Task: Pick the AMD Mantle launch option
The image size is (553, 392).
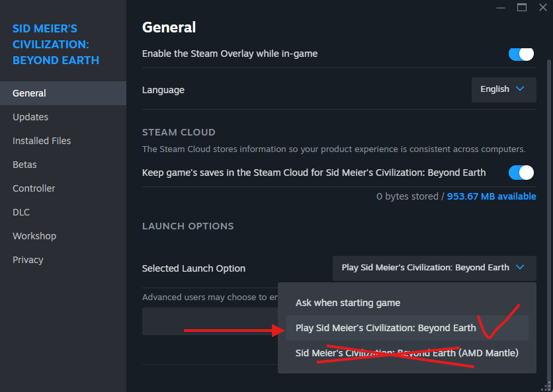Action: tap(407, 353)
